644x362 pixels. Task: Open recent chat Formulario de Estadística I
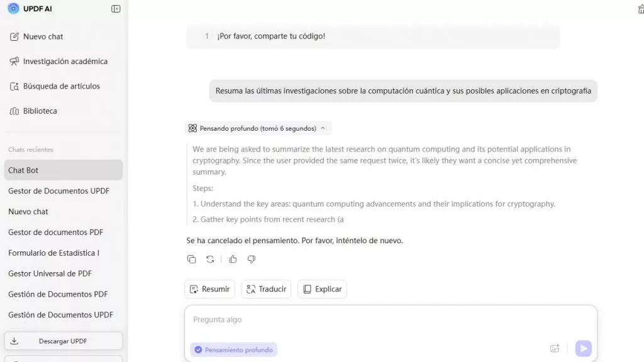pyautogui.click(x=54, y=253)
